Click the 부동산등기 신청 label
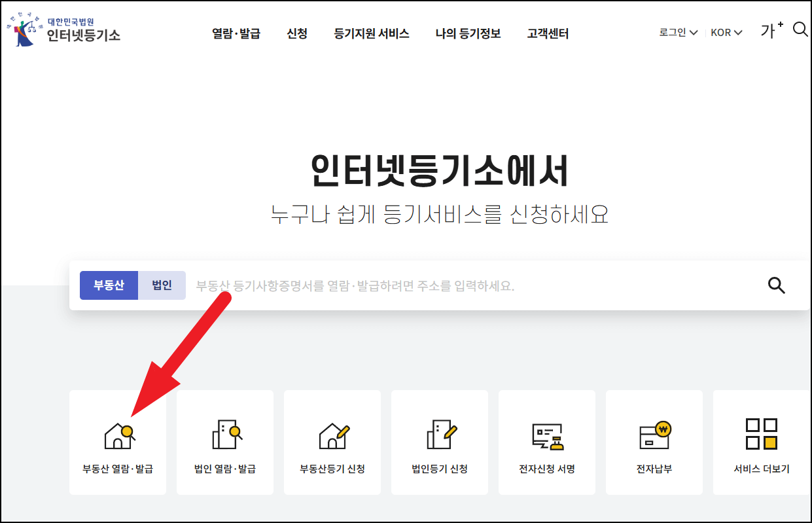This screenshot has width=812, height=523. [x=332, y=469]
